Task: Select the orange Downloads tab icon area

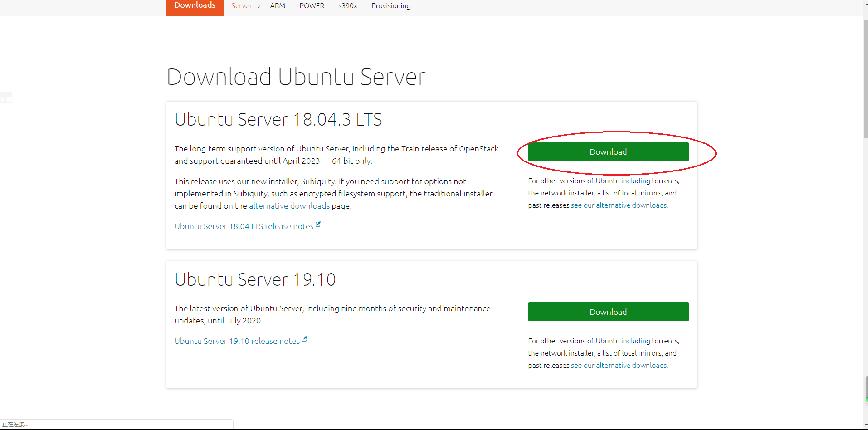Action: point(195,5)
